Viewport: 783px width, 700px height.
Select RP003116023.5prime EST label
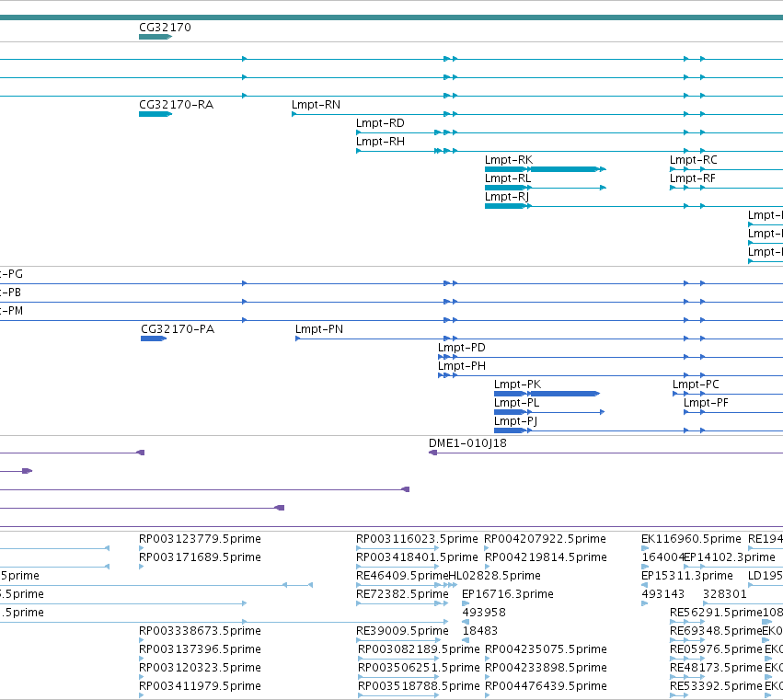417,539
